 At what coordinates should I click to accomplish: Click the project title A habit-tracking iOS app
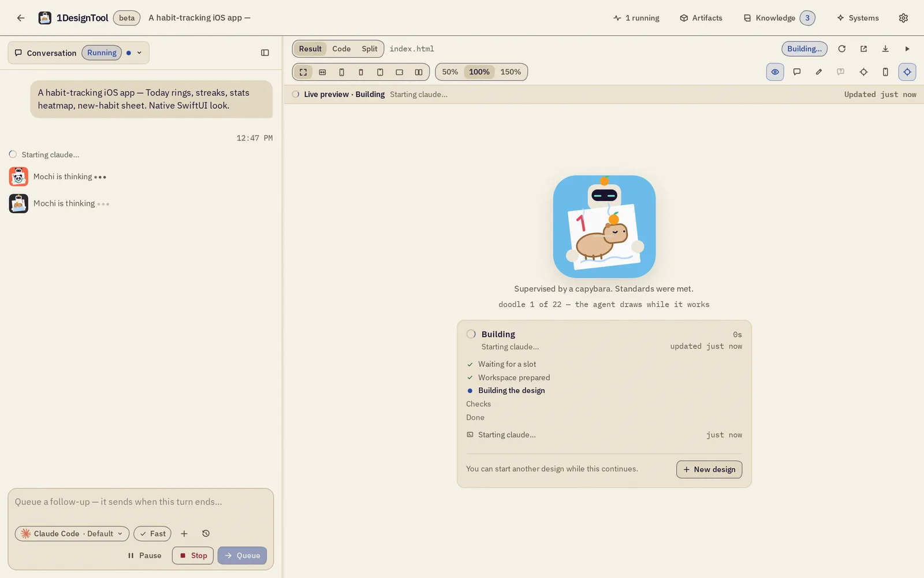199,18
